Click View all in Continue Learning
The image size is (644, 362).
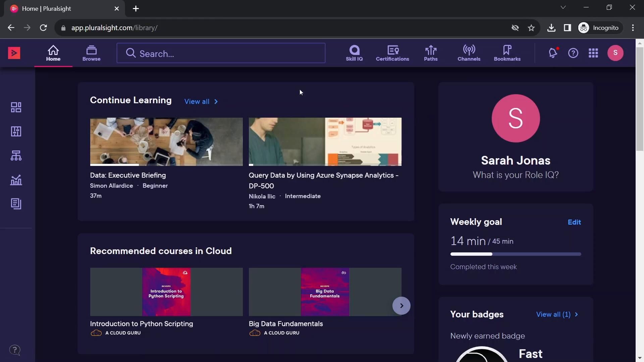(201, 102)
